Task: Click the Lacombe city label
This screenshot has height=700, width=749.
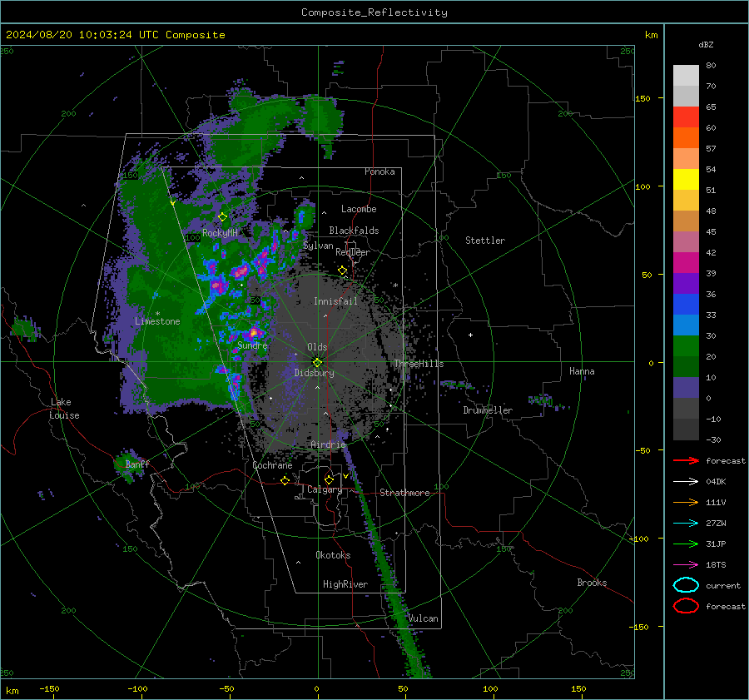Action: (359, 209)
